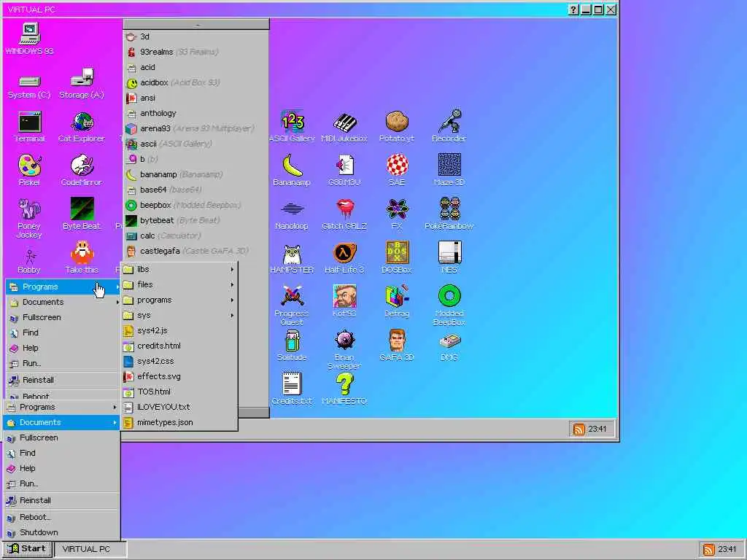
Task: Launch the Terminal desktop icon
Action: 29,127
